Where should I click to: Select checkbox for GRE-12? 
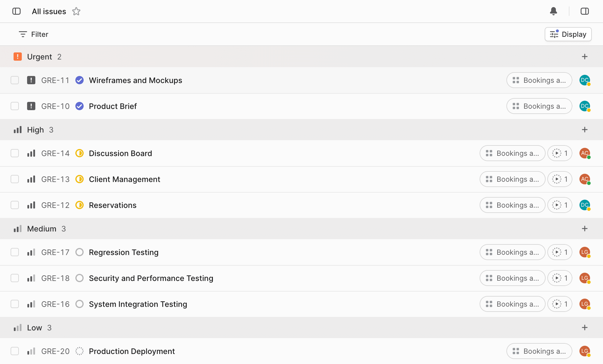point(15,205)
